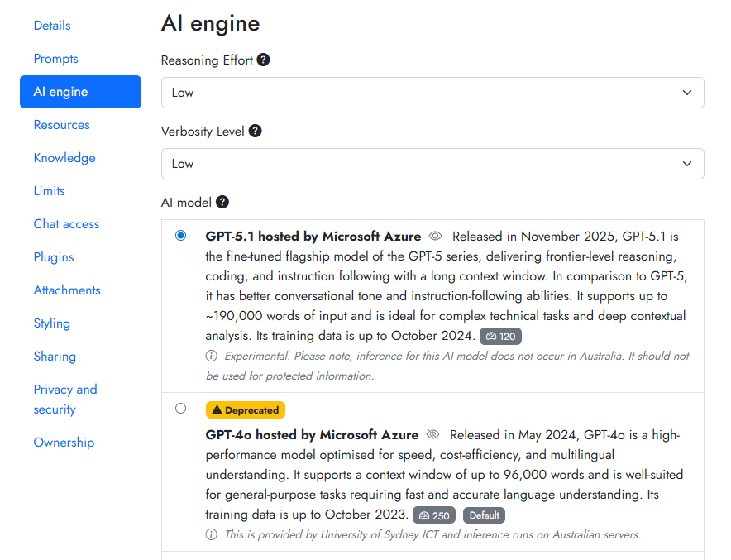Click the AI model help icon
The width and height of the screenshot is (731, 560).
(222, 202)
